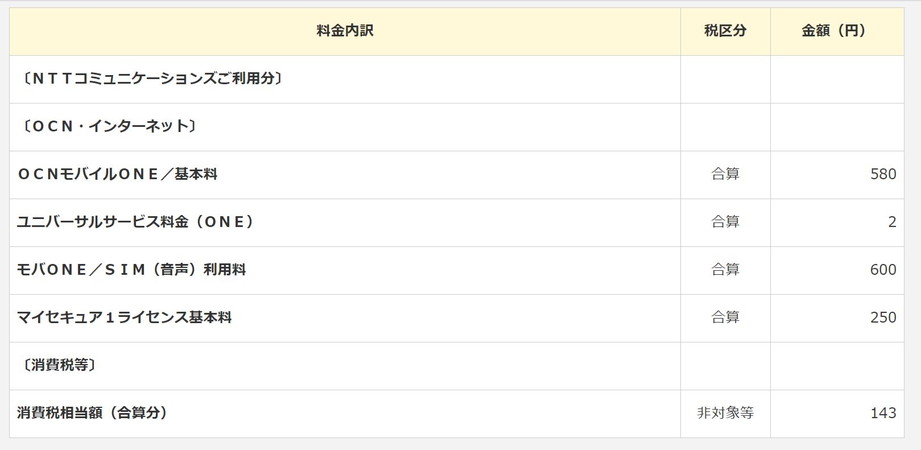Screen dimensions: 921x450
Task: Click 合算 in the ユニバーサルサービス row
Action: click(725, 222)
